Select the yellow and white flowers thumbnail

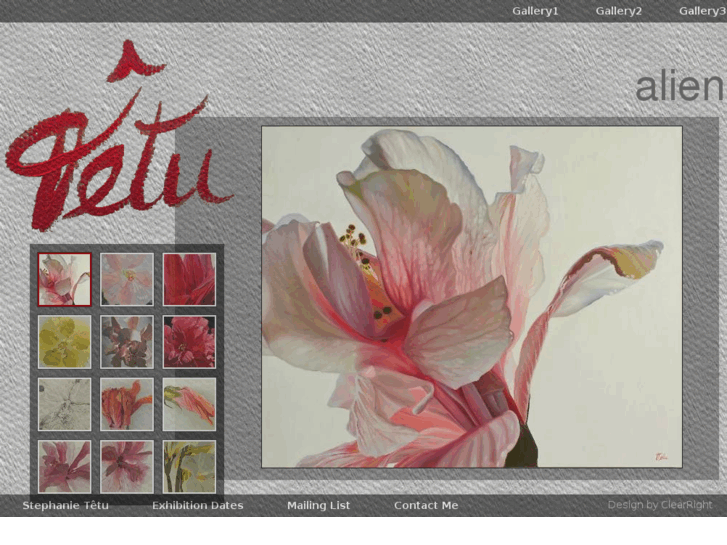(x=189, y=467)
